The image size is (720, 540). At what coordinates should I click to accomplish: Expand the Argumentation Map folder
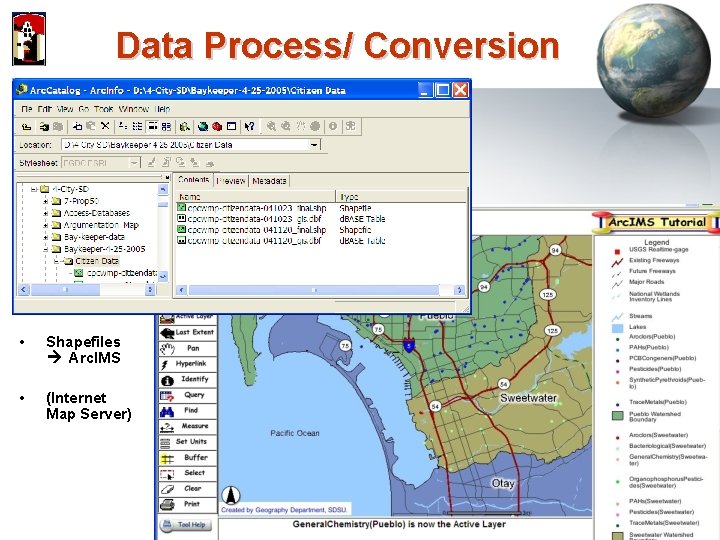click(45, 225)
